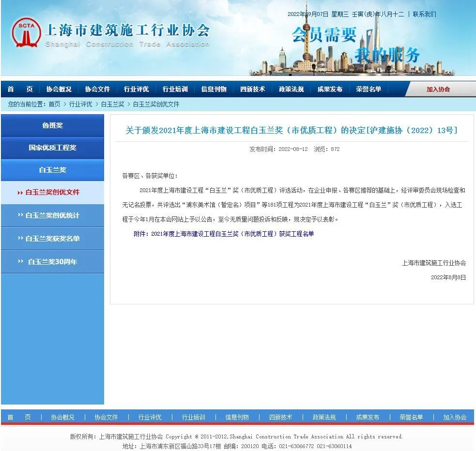Click 行业评优 in the breadcrumb trail
This screenshot has height=451, width=476.
80,105
